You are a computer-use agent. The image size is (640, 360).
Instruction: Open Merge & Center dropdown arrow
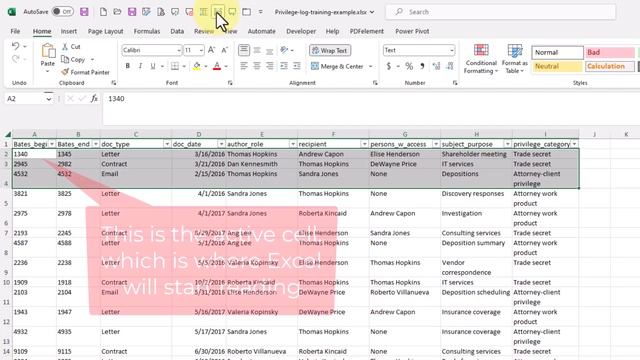[371, 66]
